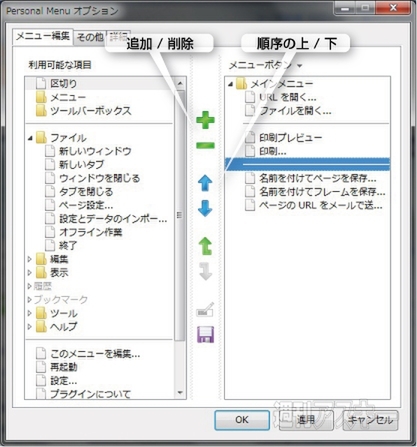Select このメニューを編集... item
This screenshot has width=417, height=447.
click(95, 353)
